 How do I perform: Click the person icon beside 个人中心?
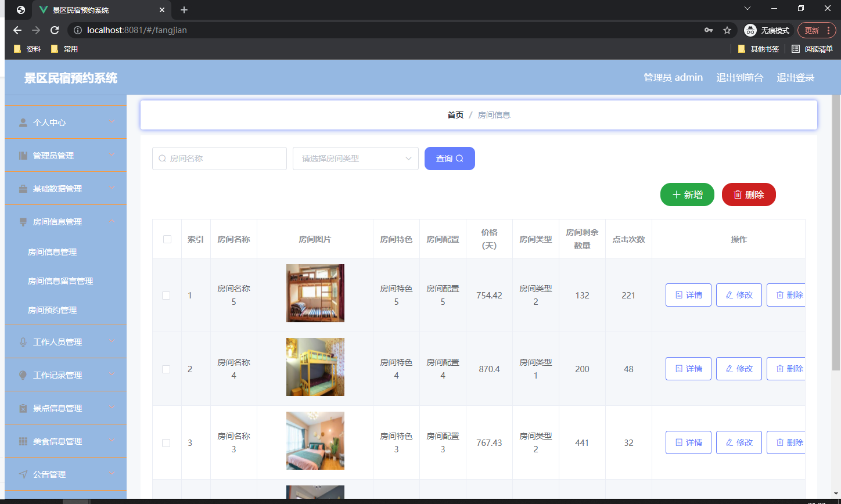tap(23, 123)
